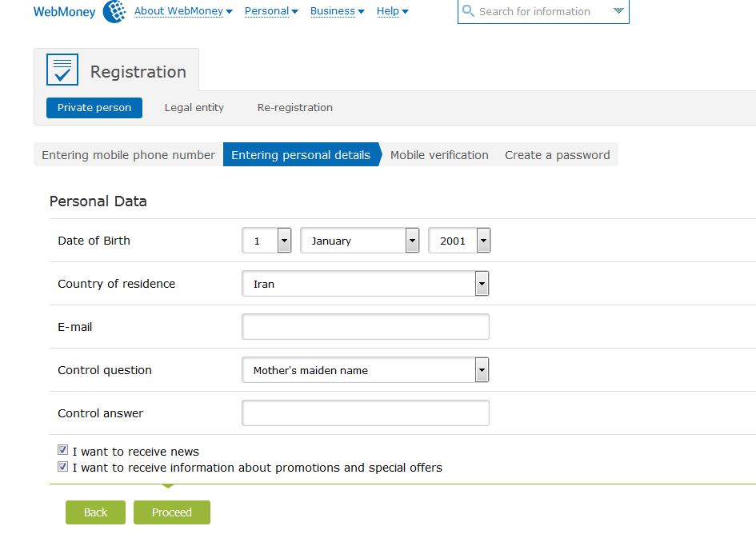Uncheck 'I want to receive news'
756x550 pixels.
(x=63, y=450)
